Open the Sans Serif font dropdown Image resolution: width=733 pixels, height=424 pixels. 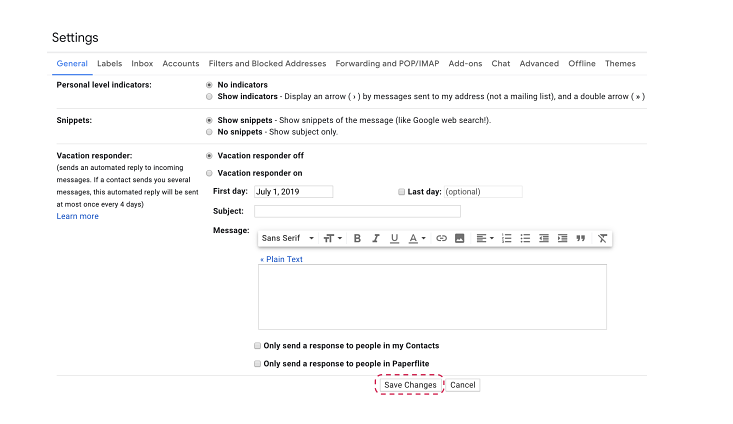tap(288, 238)
